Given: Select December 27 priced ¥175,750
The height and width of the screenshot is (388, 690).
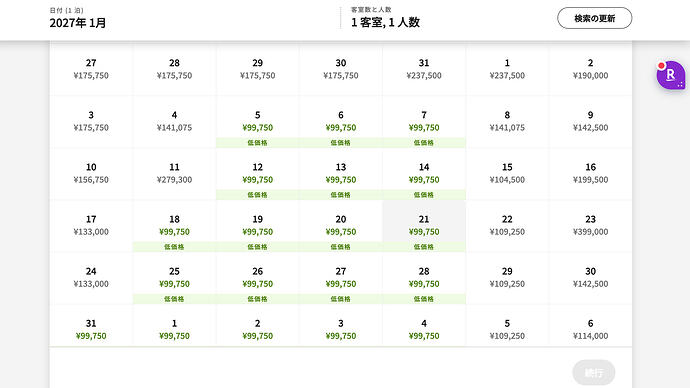Looking at the screenshot, I should point(91,70).
